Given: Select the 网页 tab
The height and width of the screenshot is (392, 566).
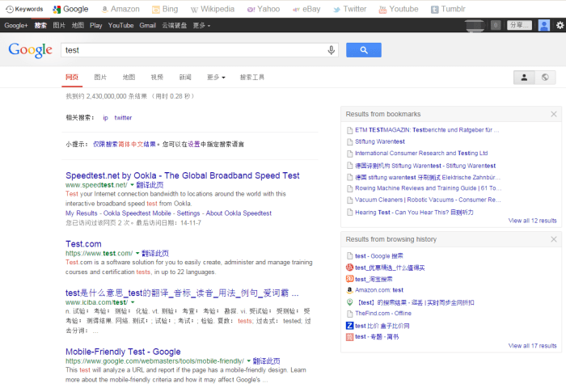Looking at the screenshot, I should click(72, 78).
